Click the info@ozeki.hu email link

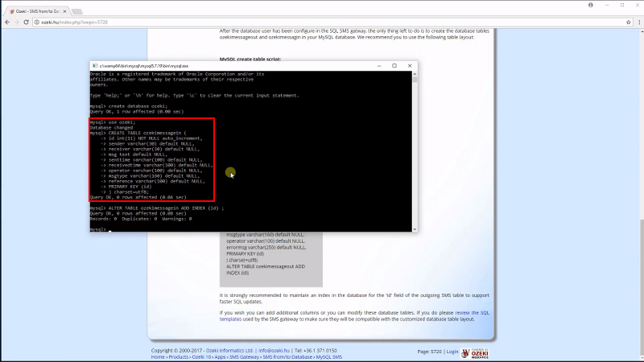[x=274, y=351]
